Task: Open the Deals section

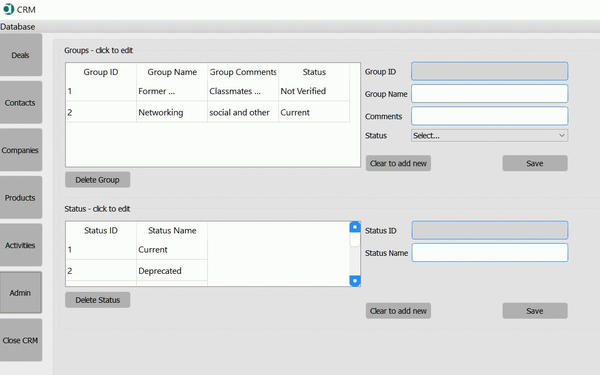Action: 21,55
